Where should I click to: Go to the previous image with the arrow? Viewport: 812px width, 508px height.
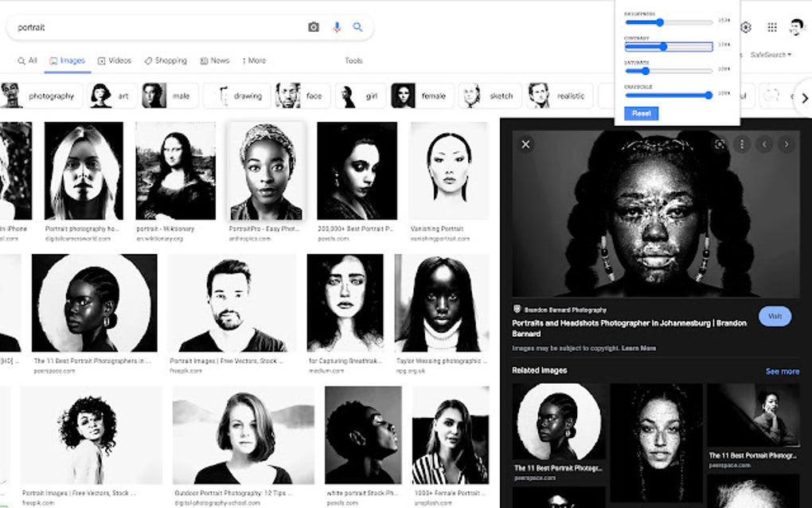[763, 144]
